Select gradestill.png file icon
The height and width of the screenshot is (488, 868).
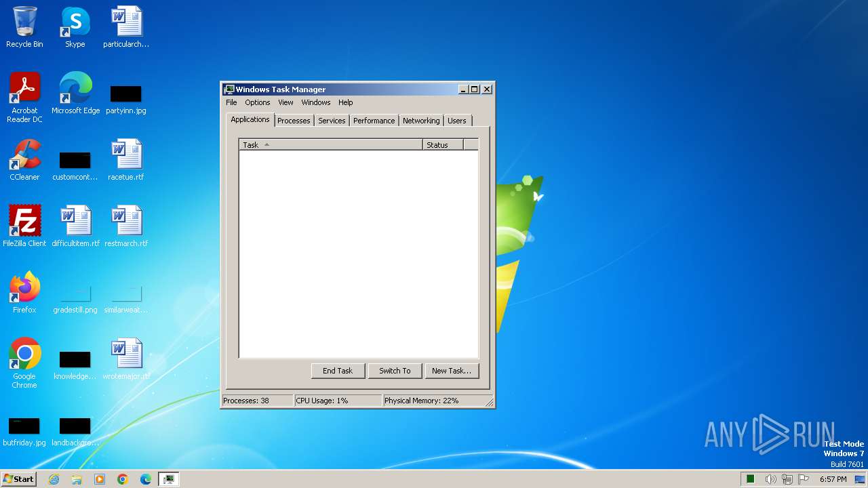(75, 300)
